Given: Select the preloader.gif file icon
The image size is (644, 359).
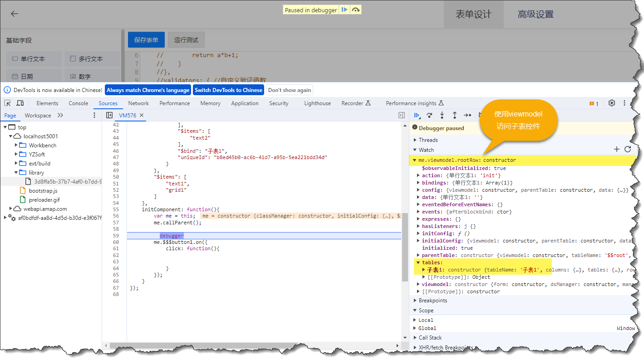Looking at the screenshot, I should pyautogui.click(x=23, y=200).
